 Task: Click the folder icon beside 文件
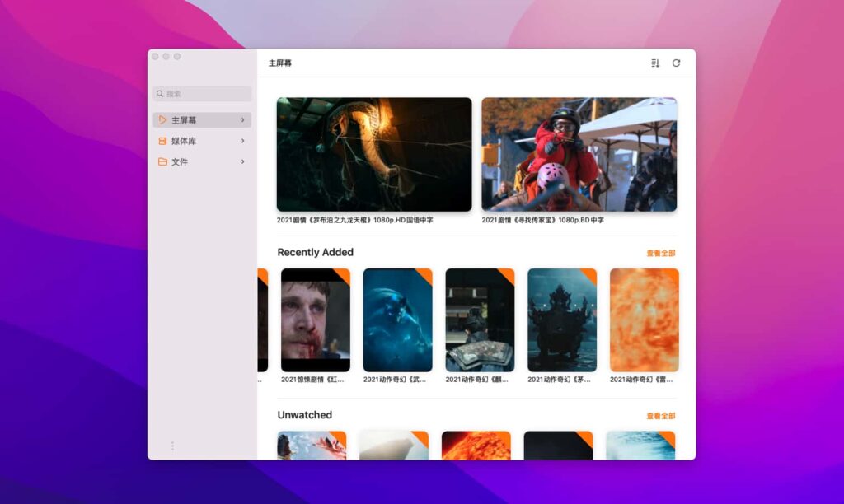tap(162, 161)
